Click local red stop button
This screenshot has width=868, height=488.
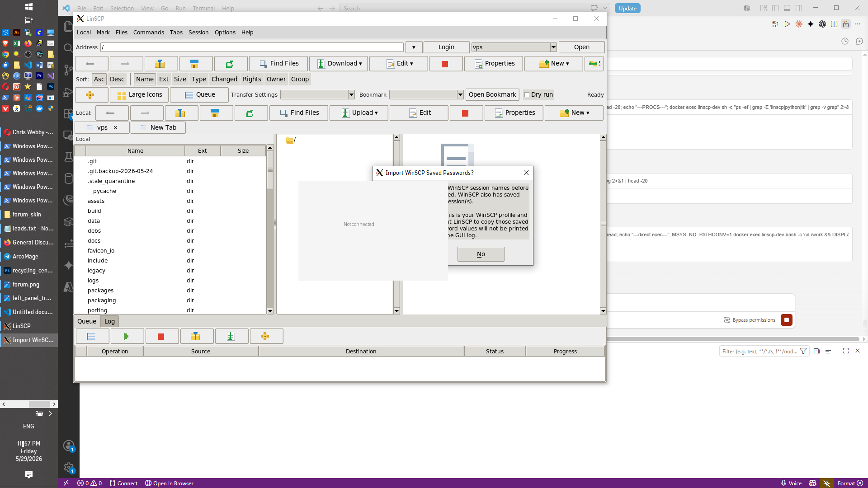tap(466, 113)
